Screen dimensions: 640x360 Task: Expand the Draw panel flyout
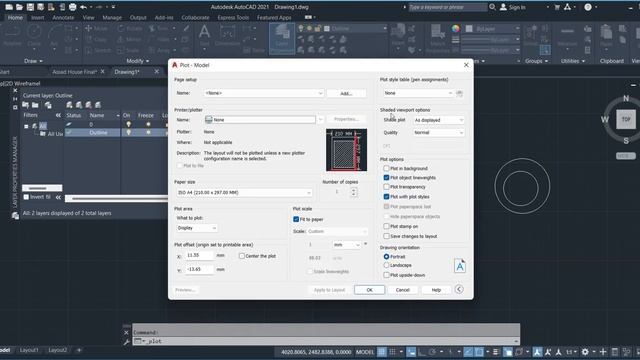click(x=33, y=61)
